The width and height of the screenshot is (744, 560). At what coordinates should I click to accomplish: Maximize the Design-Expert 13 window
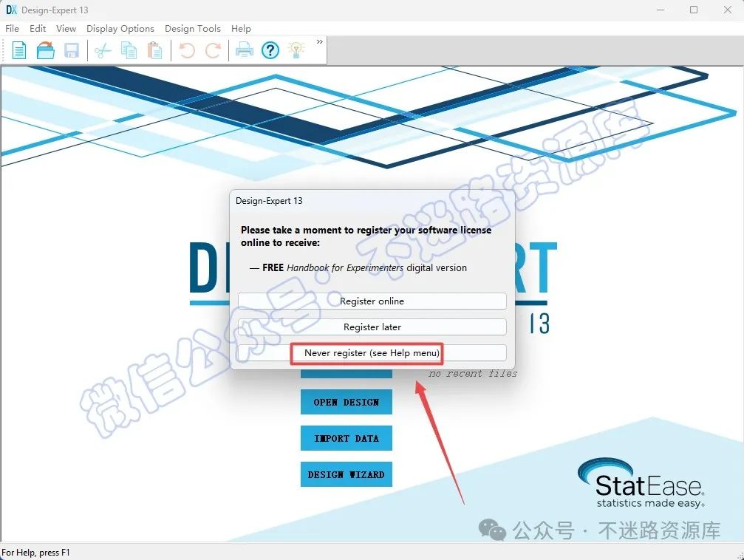tap(694, 10)
